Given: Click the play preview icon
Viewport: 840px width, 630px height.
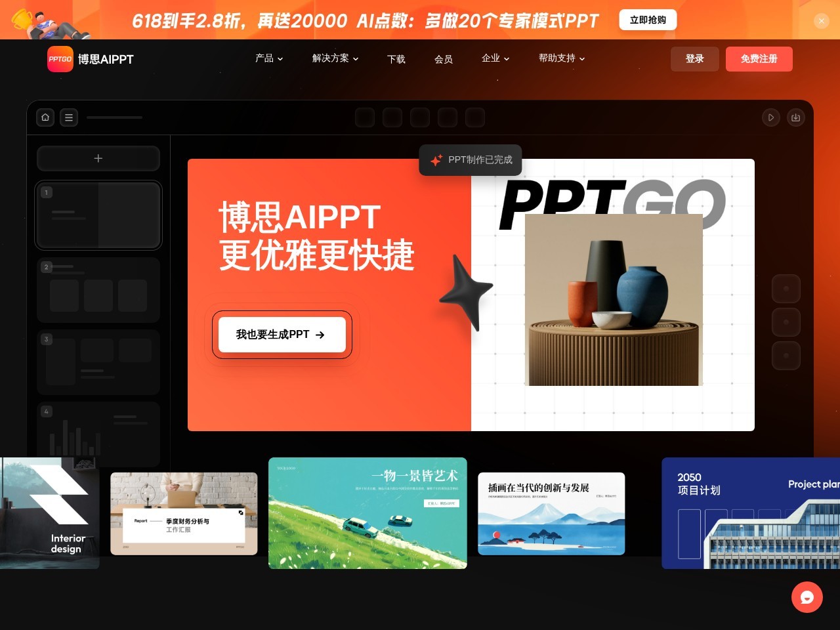Looking at the screenshot, I should tap(771, 117).
